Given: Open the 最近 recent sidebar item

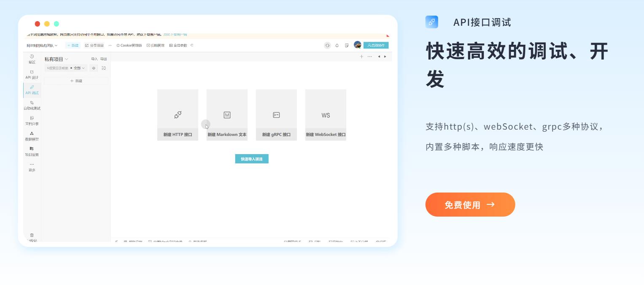Looking at the screenshot, I should (x=32, y=59).
